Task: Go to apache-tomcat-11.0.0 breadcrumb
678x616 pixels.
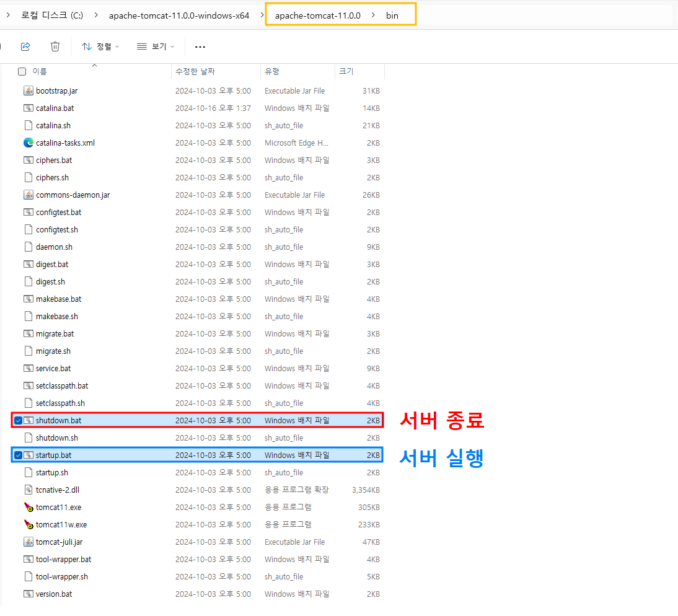Action: point(318,15)
